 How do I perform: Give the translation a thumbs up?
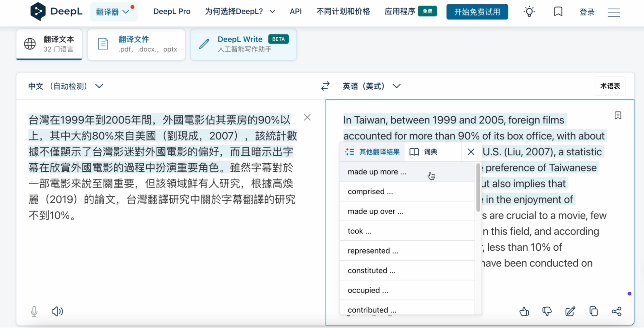tap(524, 312)
